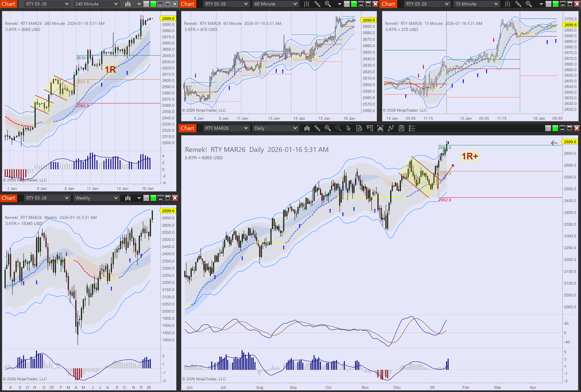
Task: Toggle gray link button on 60 Minute chart
Action: (347, 4)
